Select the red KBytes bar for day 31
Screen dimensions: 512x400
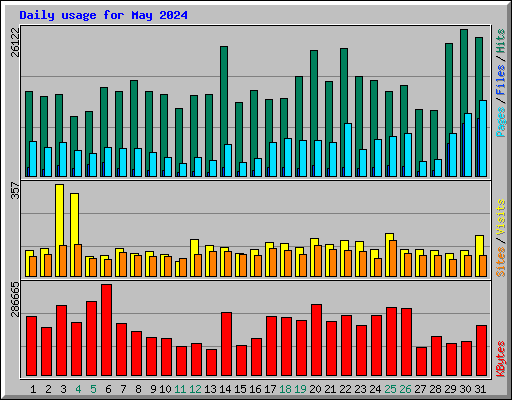coord(481,350)
